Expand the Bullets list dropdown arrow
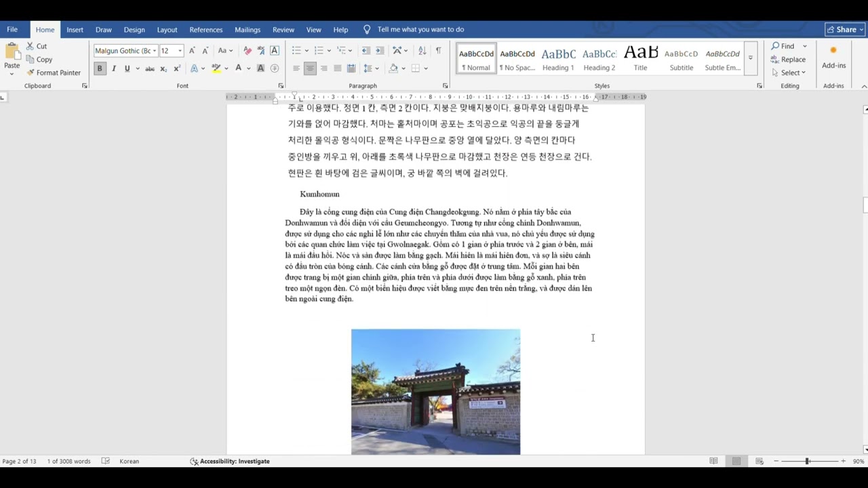The width and height of the screenshot is (868, 488). coord(307,51)
